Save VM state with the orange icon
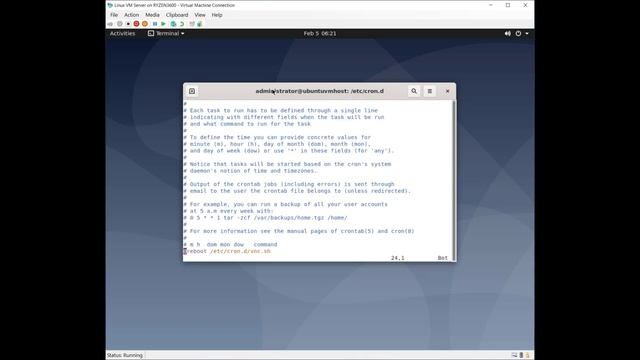 (x=145, y=24)
